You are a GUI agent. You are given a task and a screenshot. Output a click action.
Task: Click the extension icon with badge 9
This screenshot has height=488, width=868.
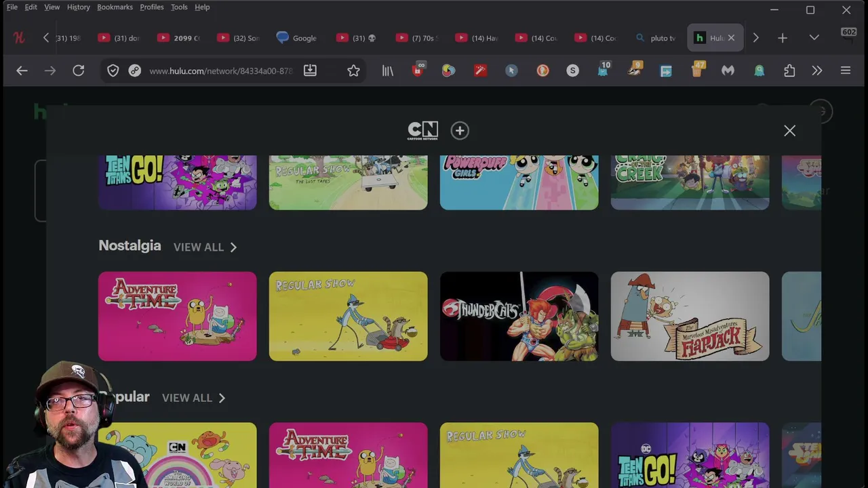point(635,70)
